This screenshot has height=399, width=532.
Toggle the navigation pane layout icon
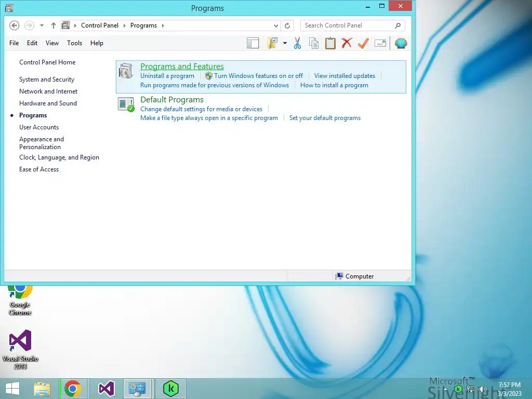[253, 43]
